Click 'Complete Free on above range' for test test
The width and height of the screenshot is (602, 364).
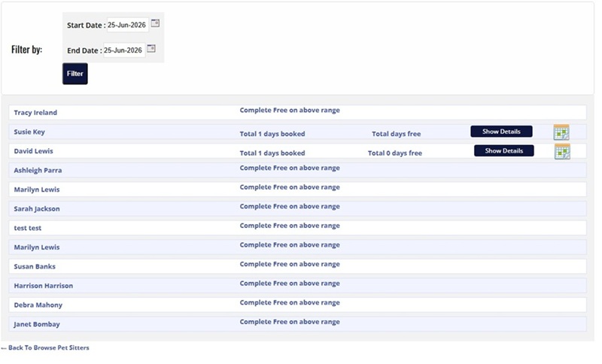click(290, 226)
